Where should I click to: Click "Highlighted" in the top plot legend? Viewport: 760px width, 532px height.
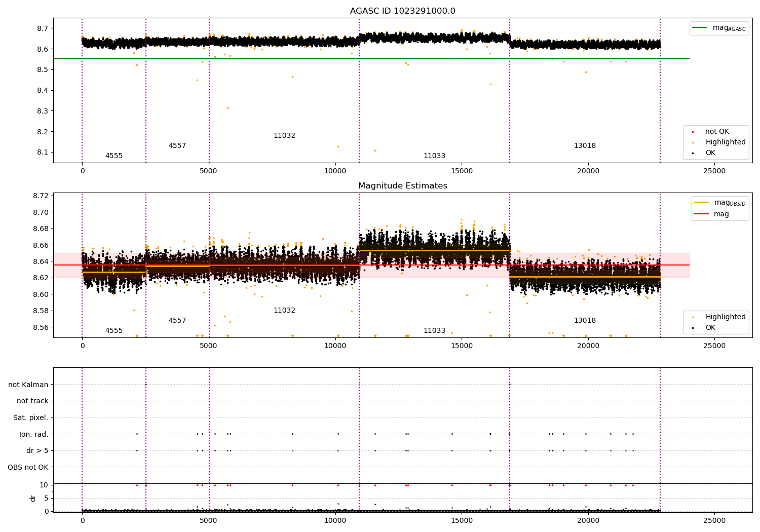coord(726,142)
